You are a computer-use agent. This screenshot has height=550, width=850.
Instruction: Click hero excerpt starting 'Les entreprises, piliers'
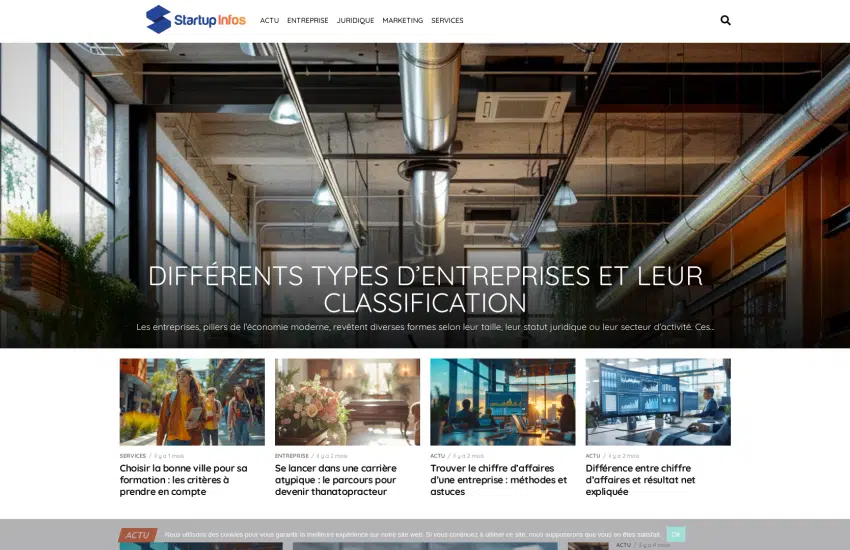[425, 327]
